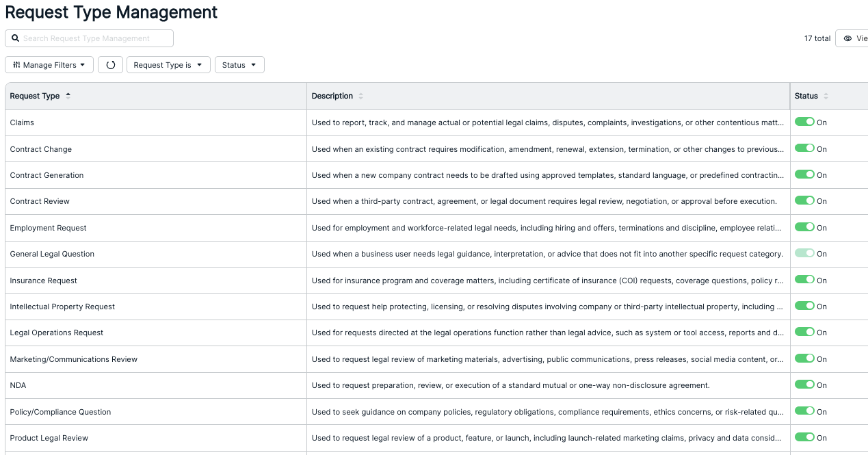Click the magnifier icon in search box

coord(15,38)
